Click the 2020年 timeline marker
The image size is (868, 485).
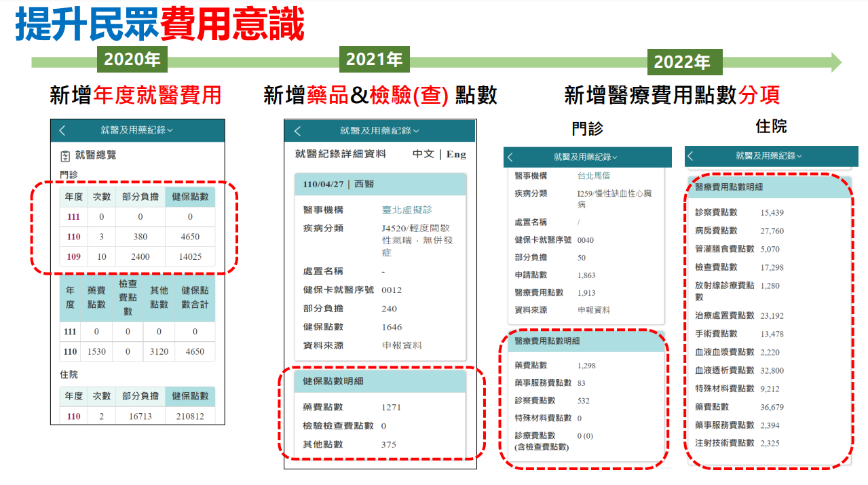tap(132, 60)
